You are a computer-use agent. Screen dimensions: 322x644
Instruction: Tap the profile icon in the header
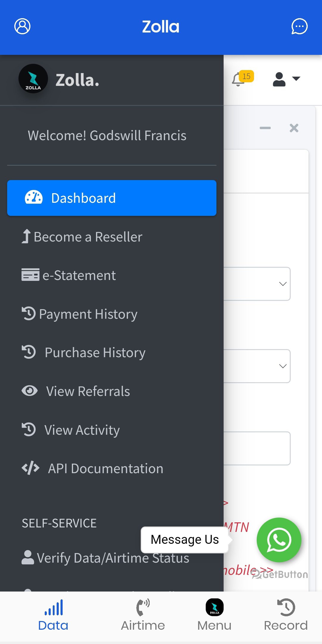click(x=22, y=27)
